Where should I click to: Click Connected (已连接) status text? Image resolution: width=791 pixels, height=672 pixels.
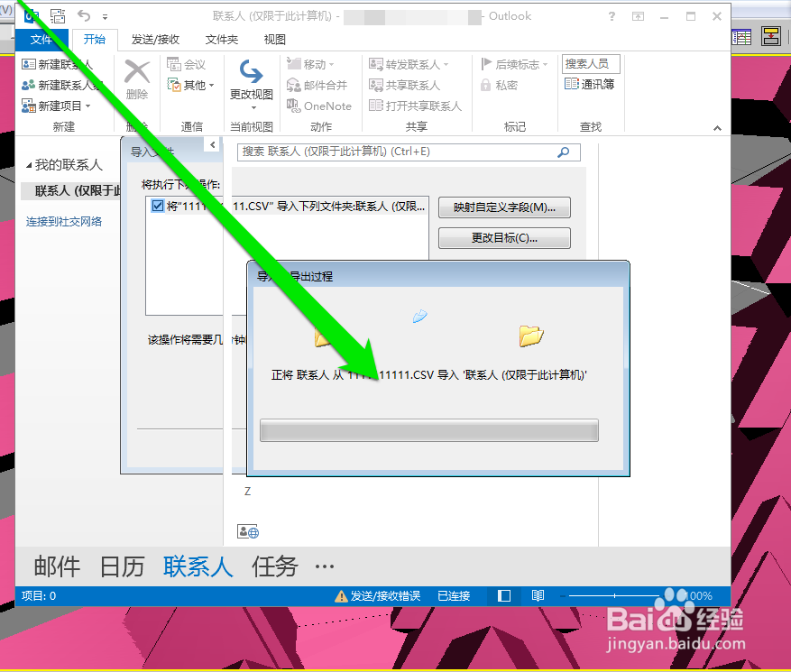[x=454, y=596]
